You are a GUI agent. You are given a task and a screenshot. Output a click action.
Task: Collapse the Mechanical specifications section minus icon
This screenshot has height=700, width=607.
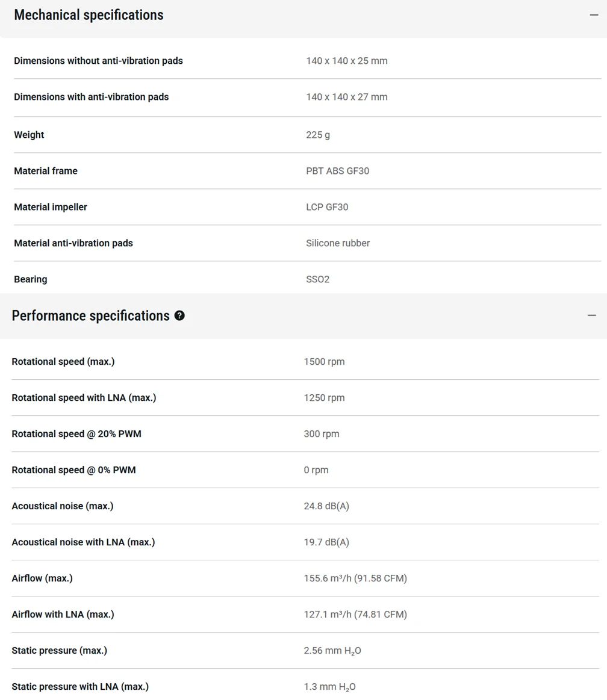pos(594,15)
